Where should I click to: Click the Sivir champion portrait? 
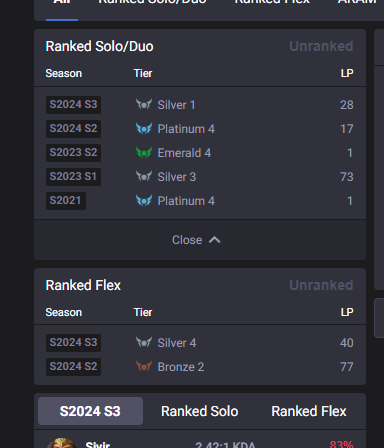click(x=61, y=443)
